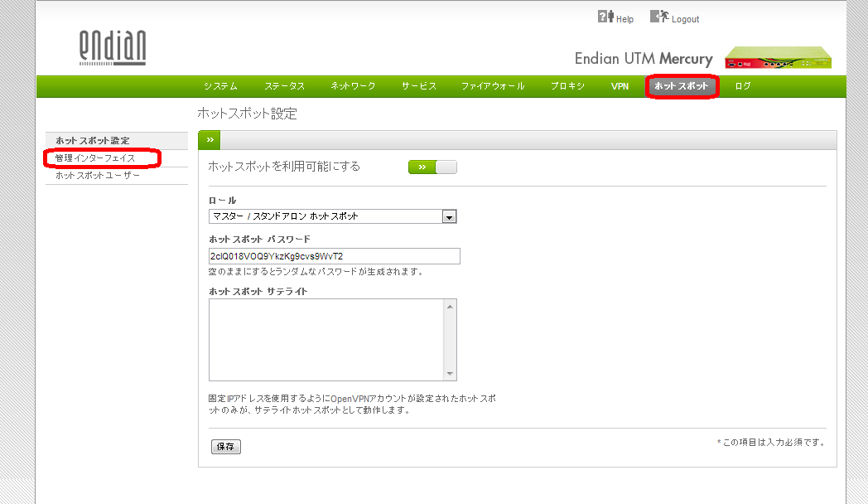
Task: Click inside the ホットスポット サテライト text area
Action: 326,340
